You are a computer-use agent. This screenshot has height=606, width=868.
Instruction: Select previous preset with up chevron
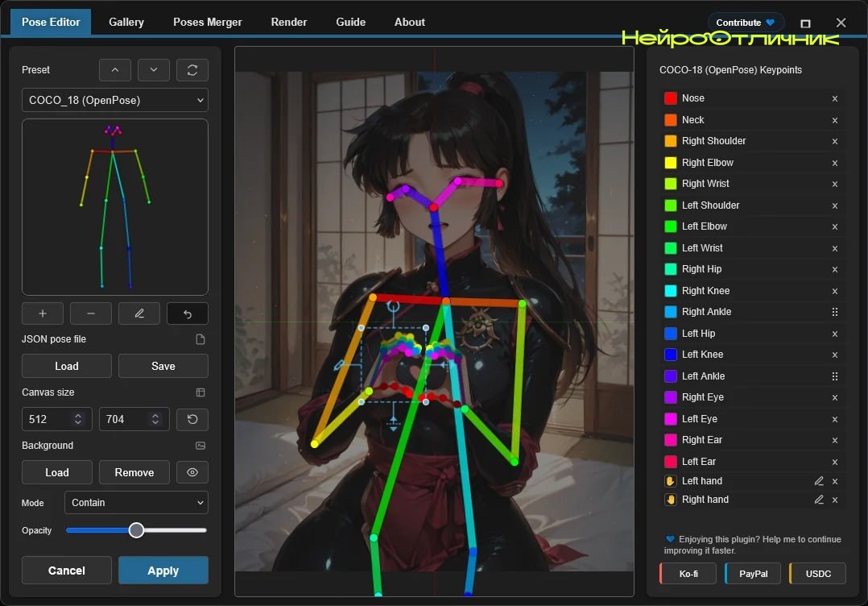tap(115, 70)
